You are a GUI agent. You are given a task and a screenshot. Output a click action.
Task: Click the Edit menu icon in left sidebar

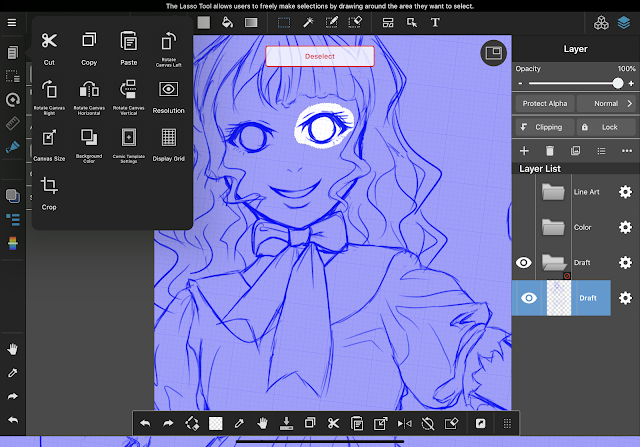coord(12,52)
